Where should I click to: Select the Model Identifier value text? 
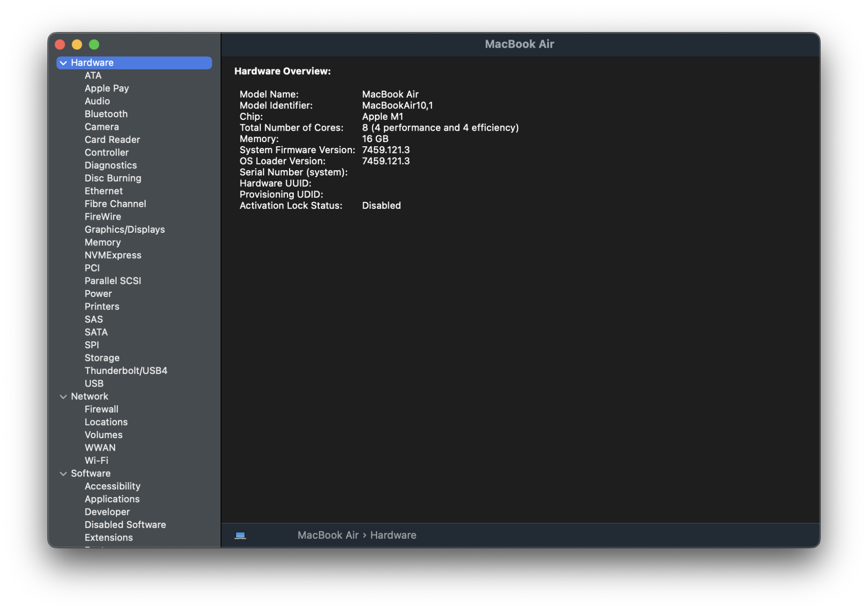tap(397, 106)
